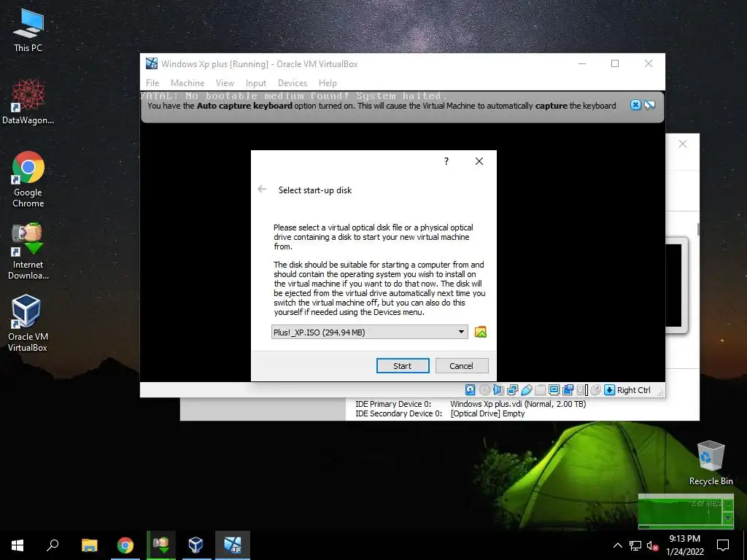This screenshot has height=560, width=747.
Task: Click the CPU virtualization 'V' status icon
Action: (x=581, y=390)
